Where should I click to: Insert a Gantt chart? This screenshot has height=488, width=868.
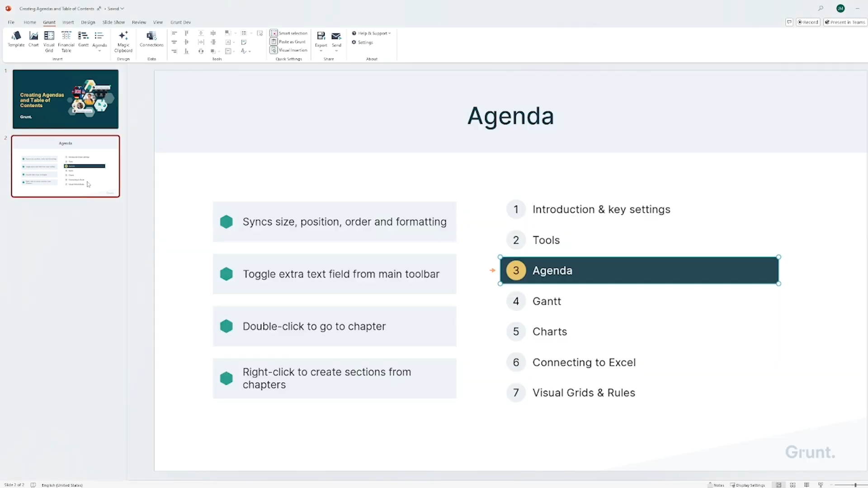[83, 39]
